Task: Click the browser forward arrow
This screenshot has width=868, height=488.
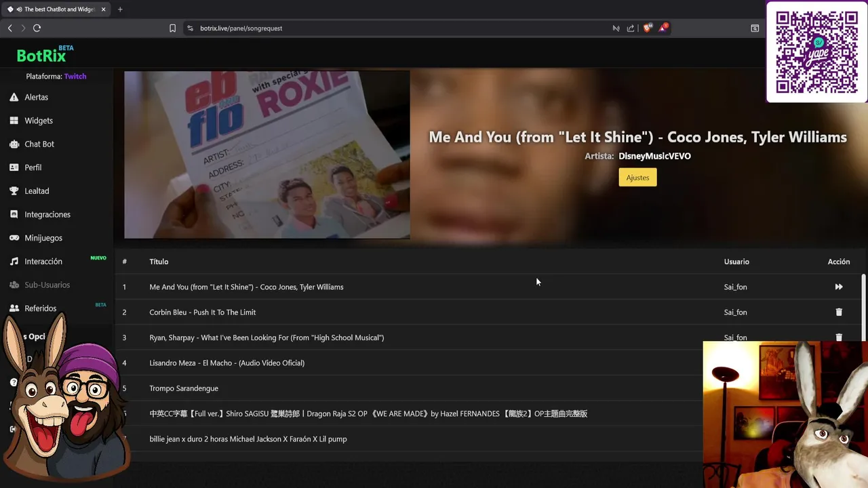Action: click(x=23, y=28)
